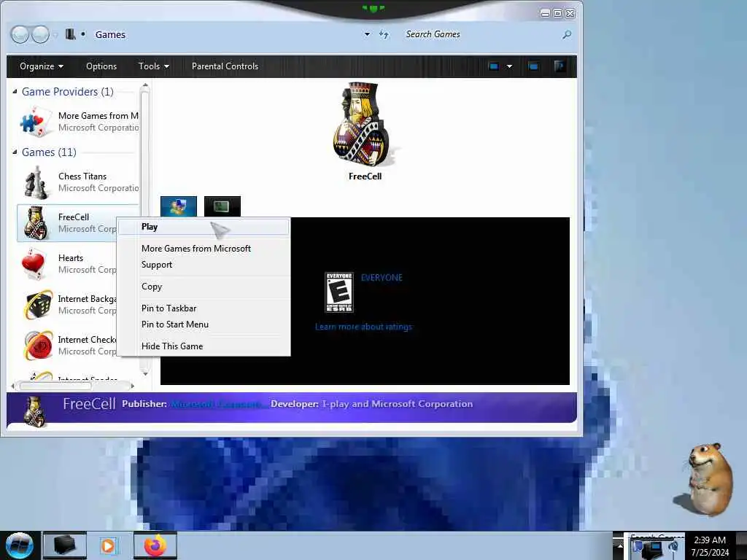747x560 pixels.
Task: Open the Help icon in toolbar
Action: click(x=560, y=66)
